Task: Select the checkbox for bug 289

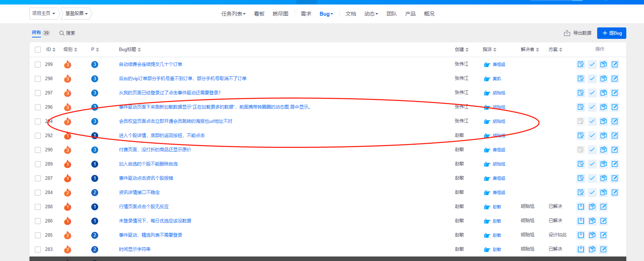Action: click(38, 164)
